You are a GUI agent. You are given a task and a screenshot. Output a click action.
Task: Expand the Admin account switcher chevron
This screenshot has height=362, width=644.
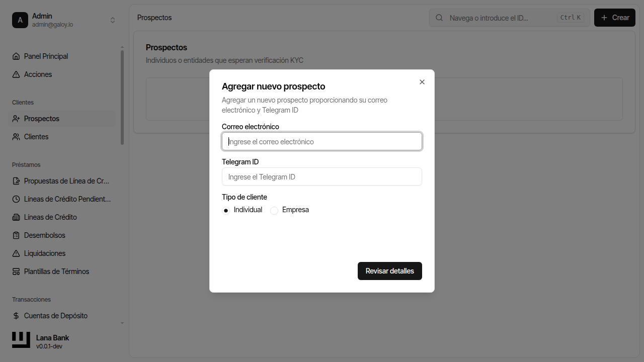pos(113,20)
